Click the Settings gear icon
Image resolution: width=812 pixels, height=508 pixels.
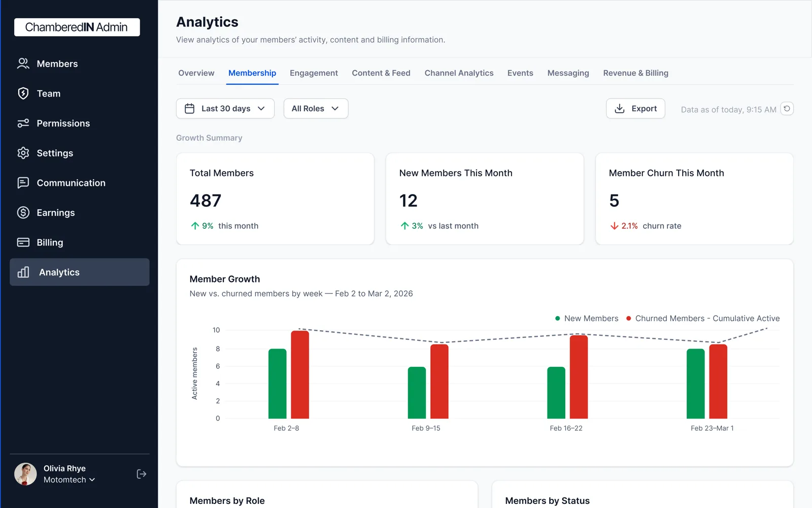(23, 153)
